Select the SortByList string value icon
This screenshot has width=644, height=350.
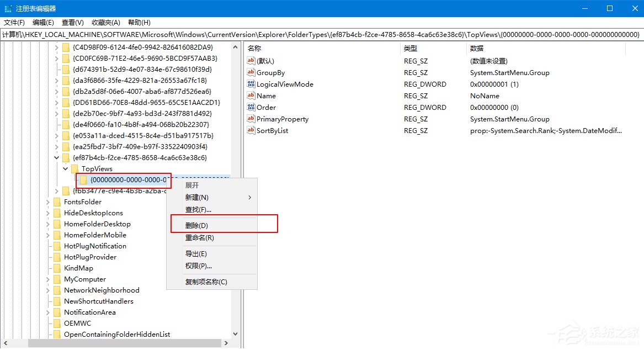pyautogui.click(x=251, y=130)
